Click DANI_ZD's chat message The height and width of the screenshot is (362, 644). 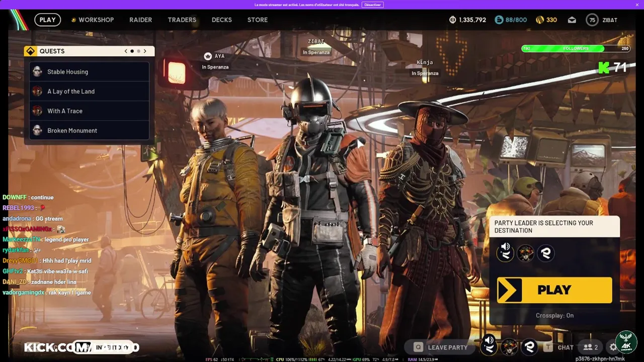tap(39, 282)
